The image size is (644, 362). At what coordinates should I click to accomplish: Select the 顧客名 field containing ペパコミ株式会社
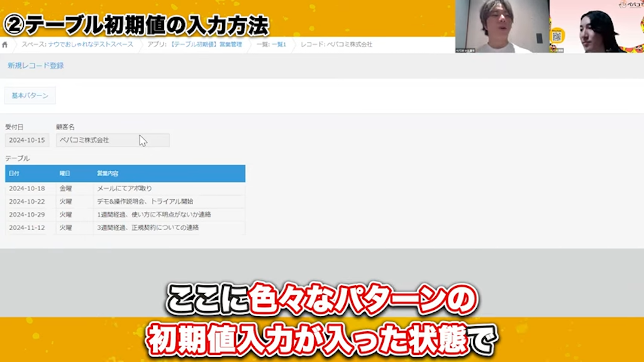[x=112, y=140]
